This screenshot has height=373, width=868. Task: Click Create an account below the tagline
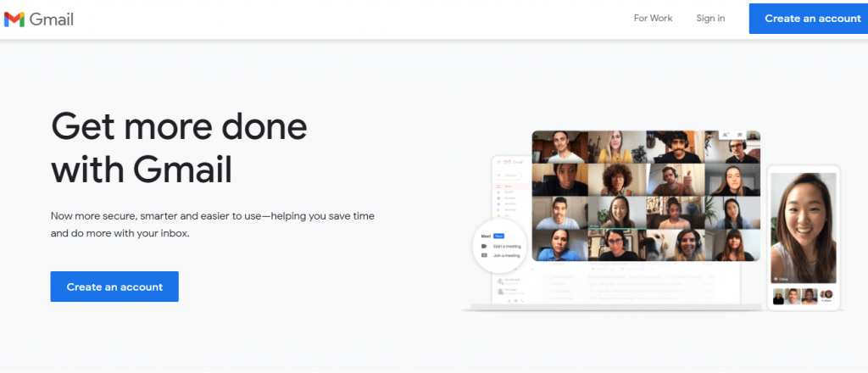(114, 287)
